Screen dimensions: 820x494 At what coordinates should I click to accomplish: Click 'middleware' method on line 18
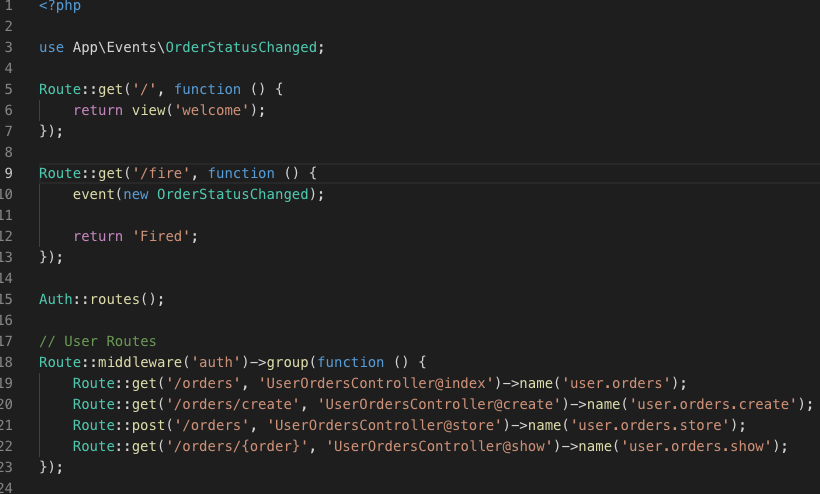(x=140, y=362)
